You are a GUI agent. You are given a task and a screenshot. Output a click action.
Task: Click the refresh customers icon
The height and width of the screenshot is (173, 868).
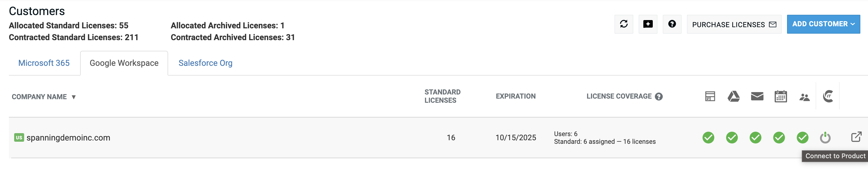(624, 24)
